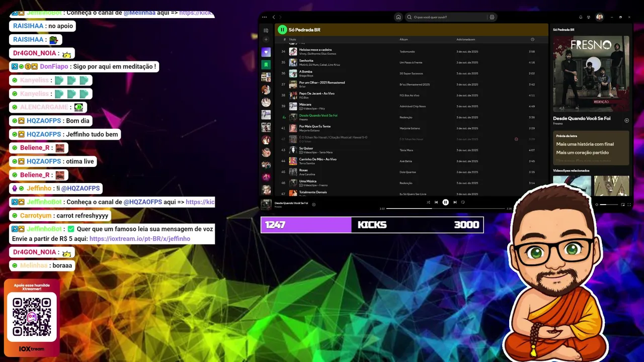This screenshot has height=362, width=644.
Task: Toggle fullscreen with the bottom-right player icon
Action: (x=629, y=205)
